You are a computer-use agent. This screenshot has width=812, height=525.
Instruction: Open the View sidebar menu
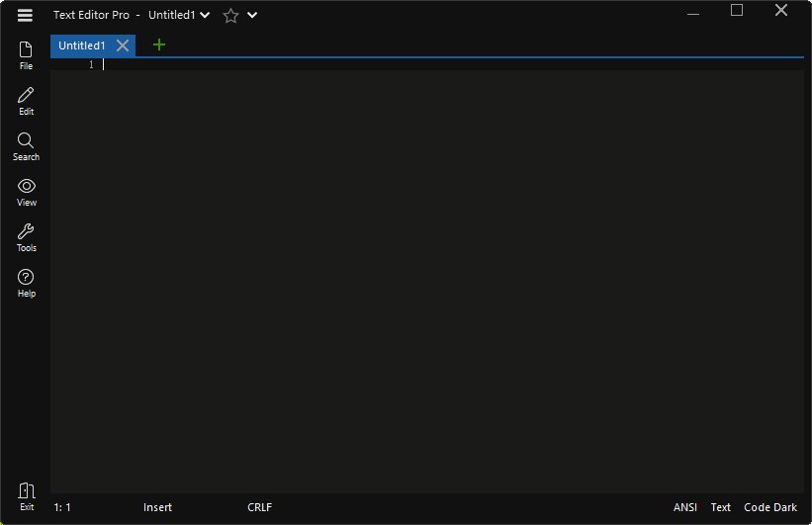(x=26, y=192)
